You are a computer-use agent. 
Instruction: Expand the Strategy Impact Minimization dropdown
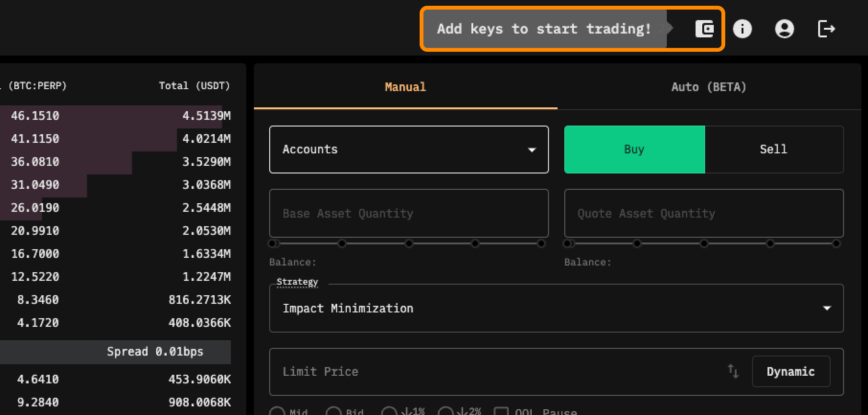(x=556, y=308)
